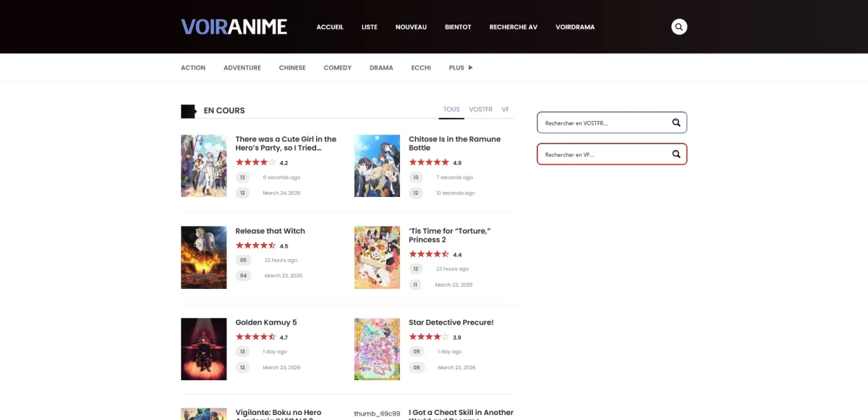Click the rating value 4.9
868x420 pixels.
click(x=457, y=163)
